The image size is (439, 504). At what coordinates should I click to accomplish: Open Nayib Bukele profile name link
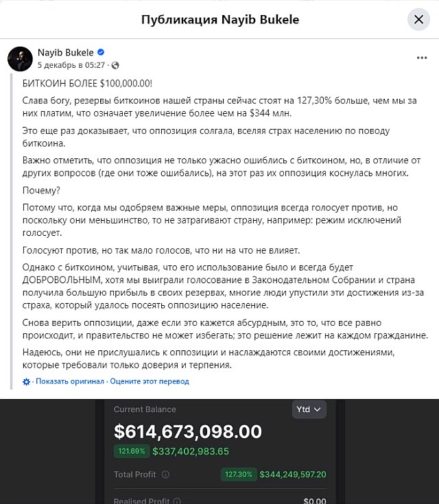click(66, 52)
